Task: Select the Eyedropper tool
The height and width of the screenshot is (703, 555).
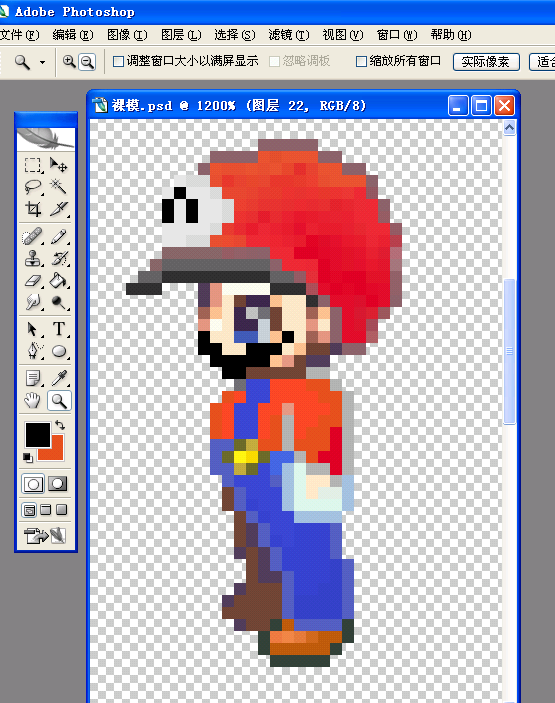Action: 58,378
